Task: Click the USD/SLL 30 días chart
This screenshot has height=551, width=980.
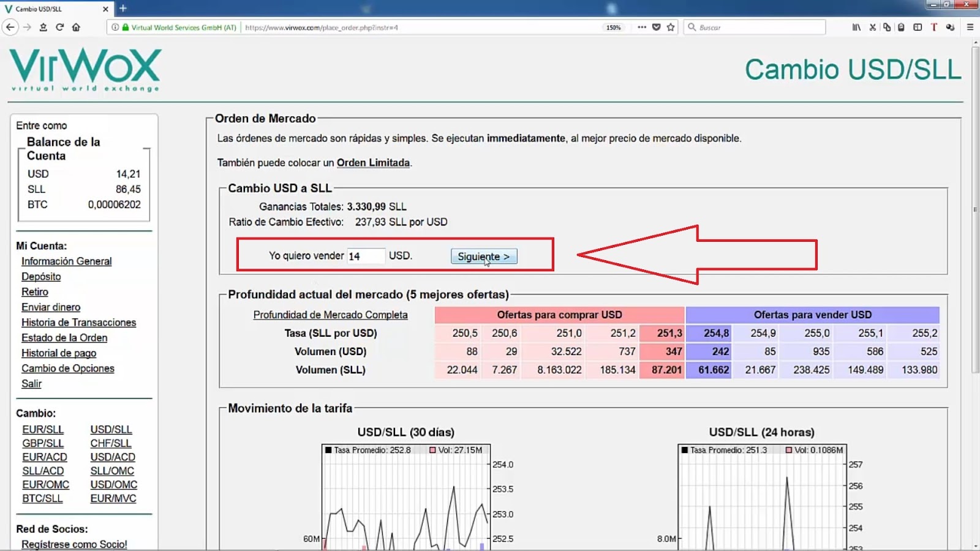Action: [x=406, y=497]
